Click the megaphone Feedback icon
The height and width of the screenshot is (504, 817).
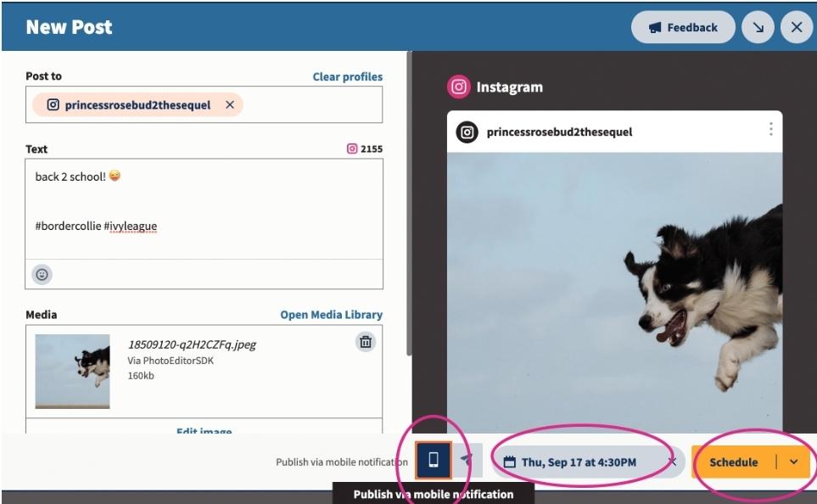coord(653,26)
